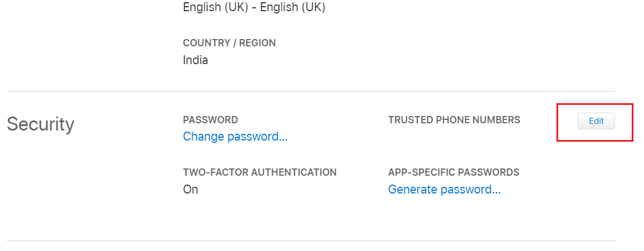644x251 pixels.
Task: Click the empty area under Trusted Phone Numbers
Action: [x=454, y=141]
